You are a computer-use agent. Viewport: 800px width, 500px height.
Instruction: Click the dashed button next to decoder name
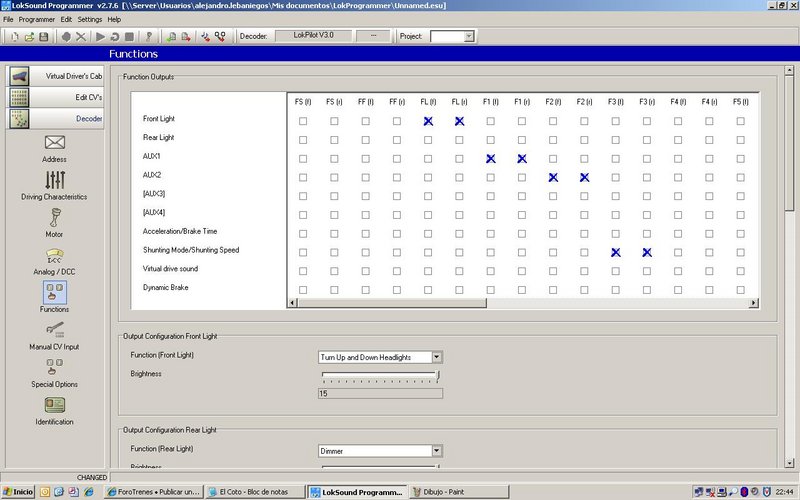point(373,36)
